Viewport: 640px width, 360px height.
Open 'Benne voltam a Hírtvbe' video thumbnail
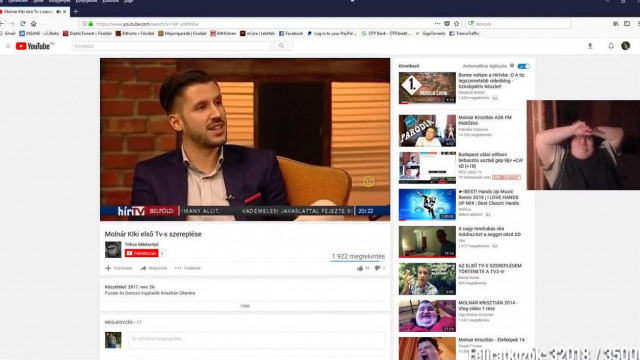point(427,88)
